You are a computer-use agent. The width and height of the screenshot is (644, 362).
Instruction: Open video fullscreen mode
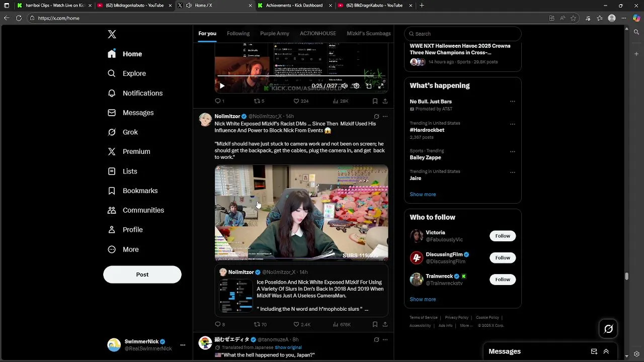tap(381, 86)
